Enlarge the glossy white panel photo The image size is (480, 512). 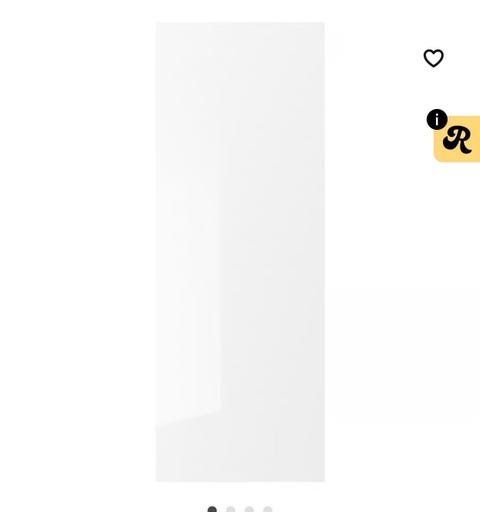[240, 252]
